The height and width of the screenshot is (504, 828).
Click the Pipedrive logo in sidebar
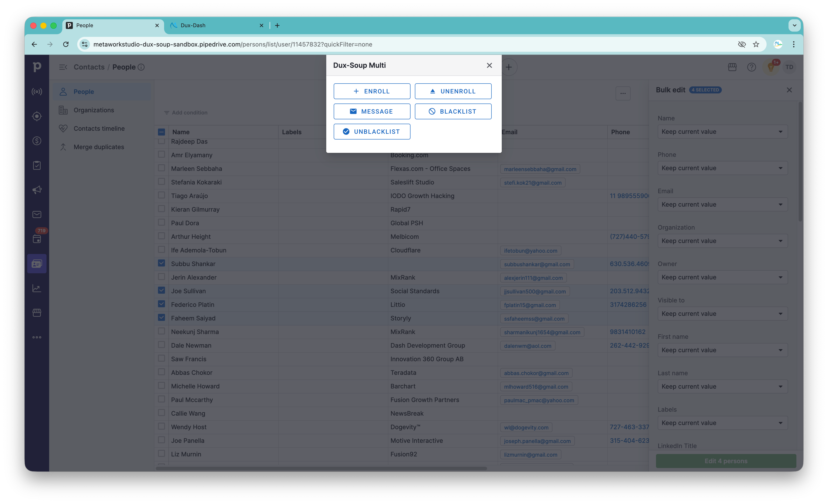pyautogui.click(x=37, y=67)
